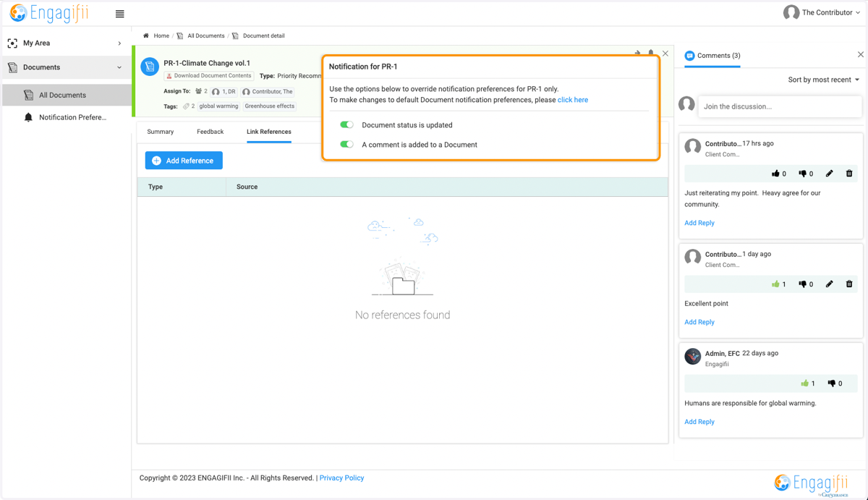868x500 pixels.
Task: Click the '1, DR' assignee chip
Action: click(224, 92)
